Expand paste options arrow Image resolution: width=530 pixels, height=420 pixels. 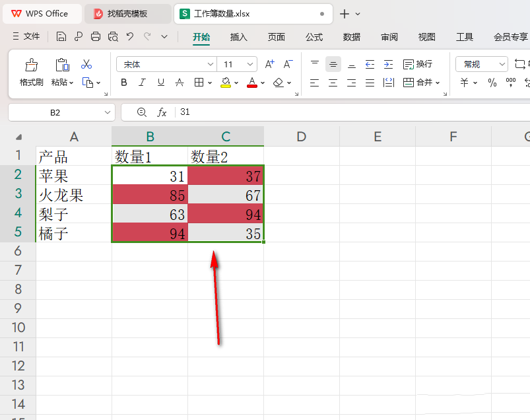point(71,83)
